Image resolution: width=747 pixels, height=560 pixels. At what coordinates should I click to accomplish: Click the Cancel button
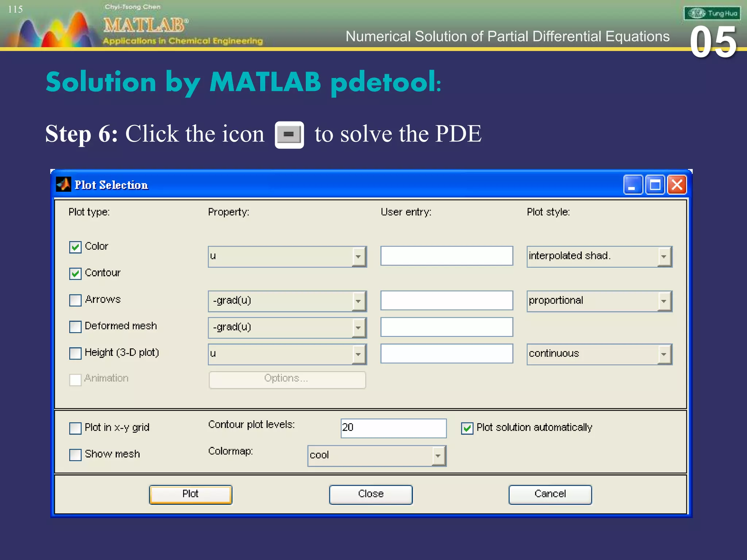pyautogui.click(x=550, y=494)
